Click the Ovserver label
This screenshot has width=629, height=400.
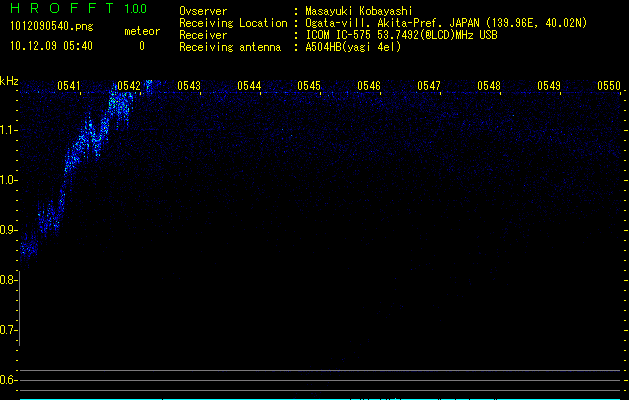click(x=203, y=11)
